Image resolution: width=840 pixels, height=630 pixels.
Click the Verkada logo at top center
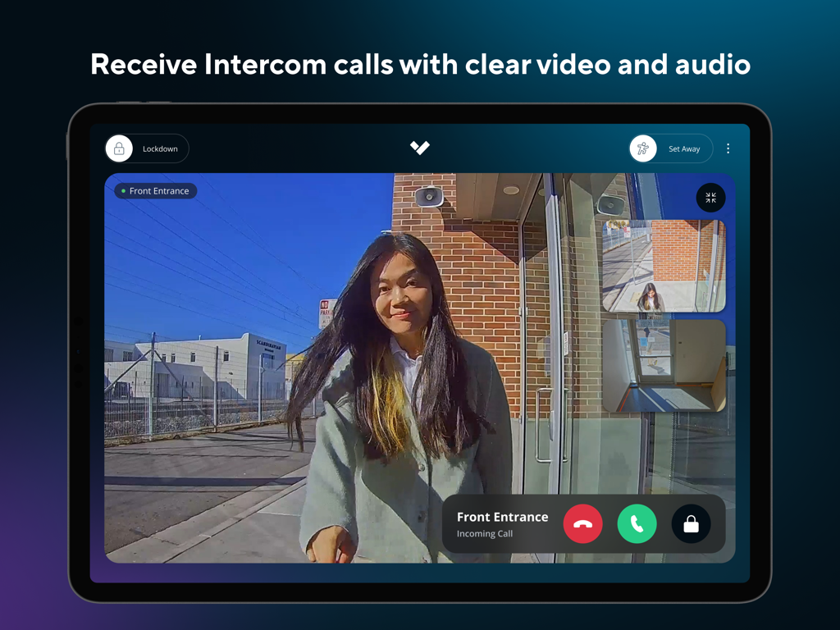point(420,148)
